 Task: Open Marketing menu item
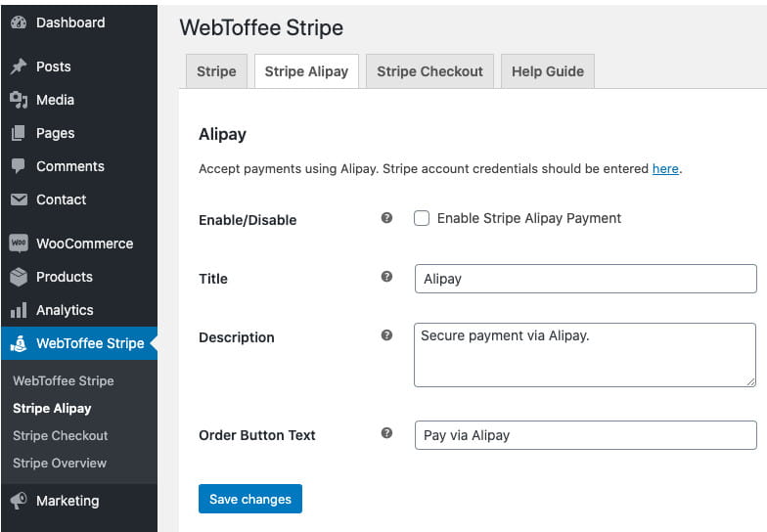(x=79, y=501)
